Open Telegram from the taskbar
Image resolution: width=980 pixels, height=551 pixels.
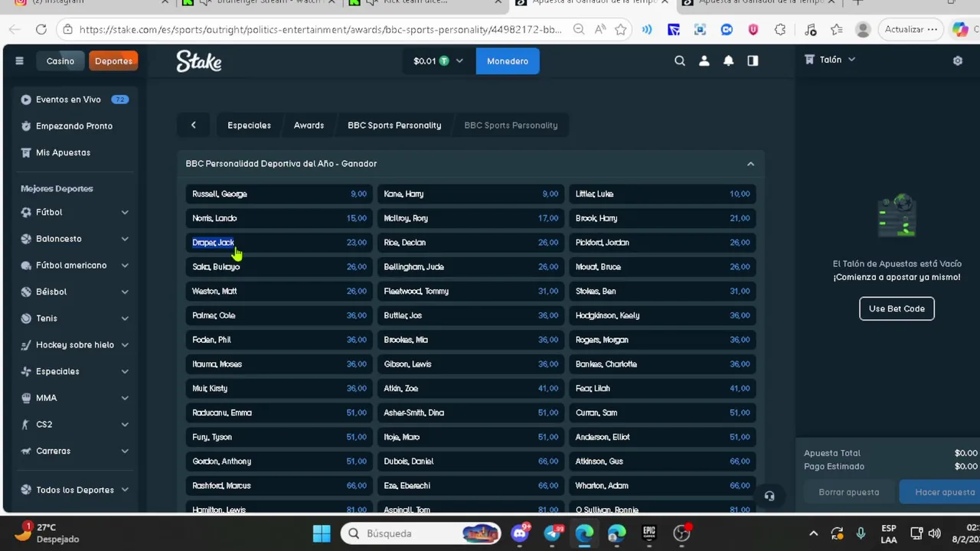click(552, 533)
